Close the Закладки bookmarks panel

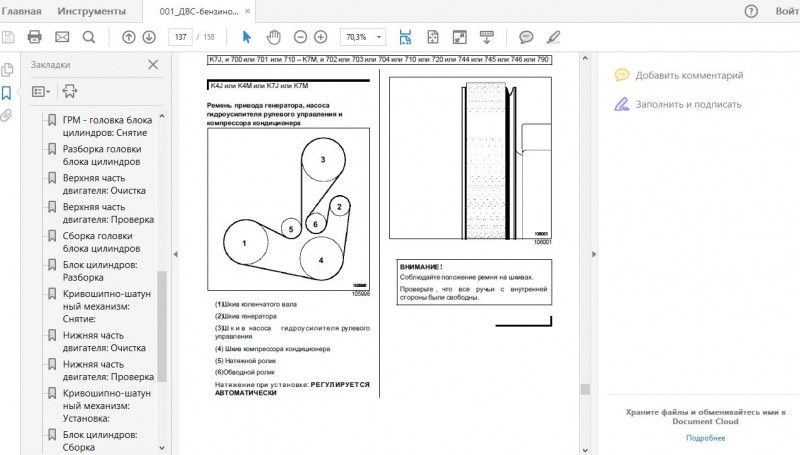[x=153, y=65]
